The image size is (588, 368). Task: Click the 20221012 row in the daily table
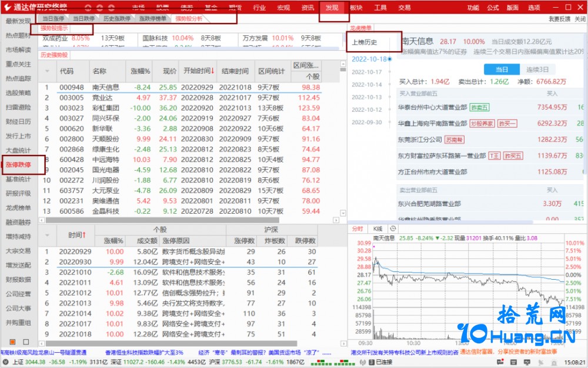(x=179, y=293)
